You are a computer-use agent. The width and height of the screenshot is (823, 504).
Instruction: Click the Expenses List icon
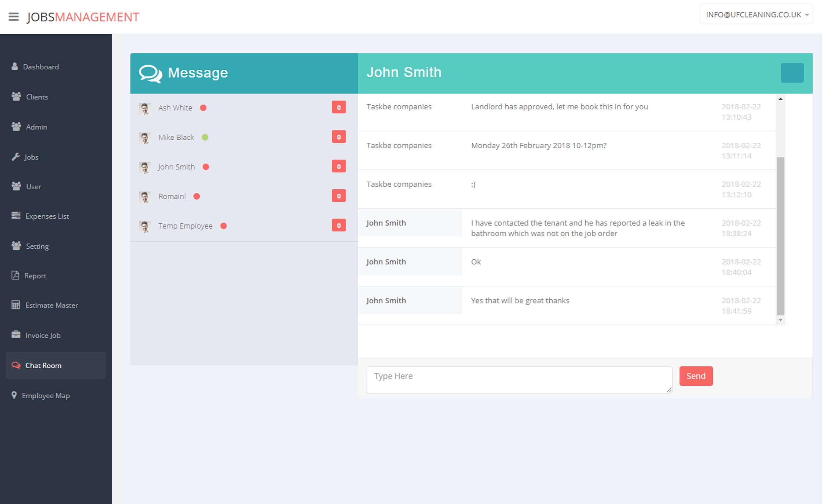click(x=16, y=216)
